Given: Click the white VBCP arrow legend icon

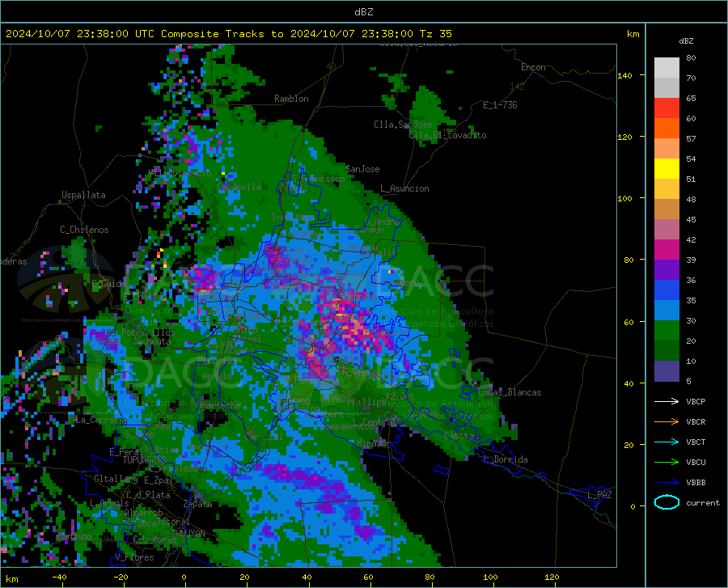Looking at the screenshot, I should tap(667, 401).
